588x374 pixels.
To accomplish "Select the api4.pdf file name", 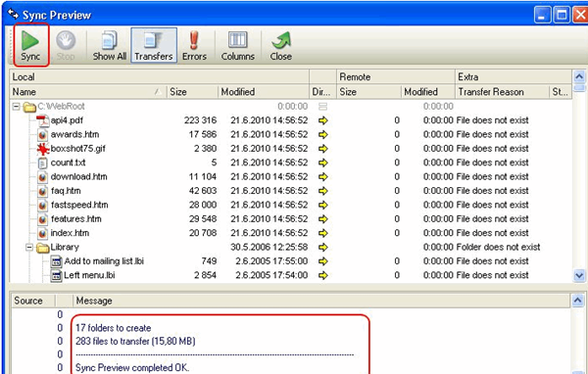I will point(67,120).
